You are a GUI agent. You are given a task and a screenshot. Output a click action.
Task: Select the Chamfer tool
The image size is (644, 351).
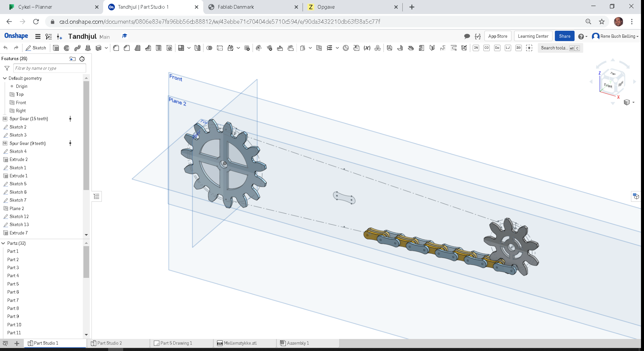click(127, 48)
